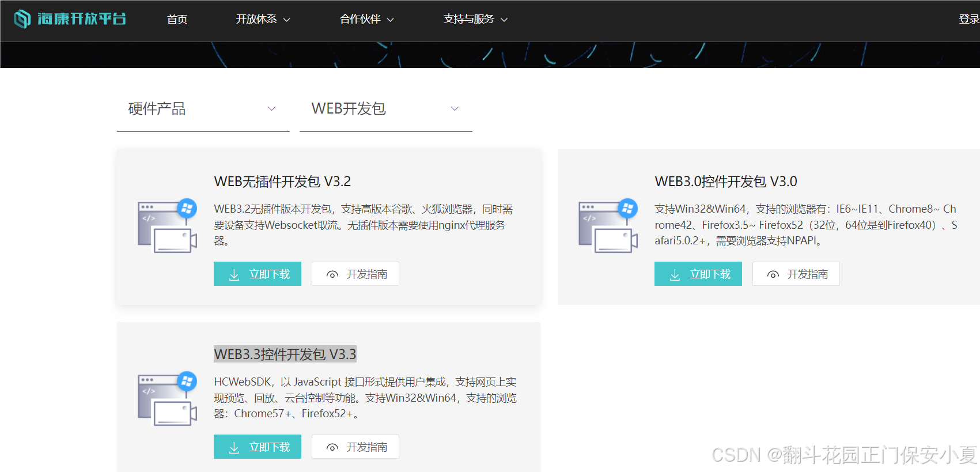Click chevron beside 合作伙伴

(x=390, y=20)
